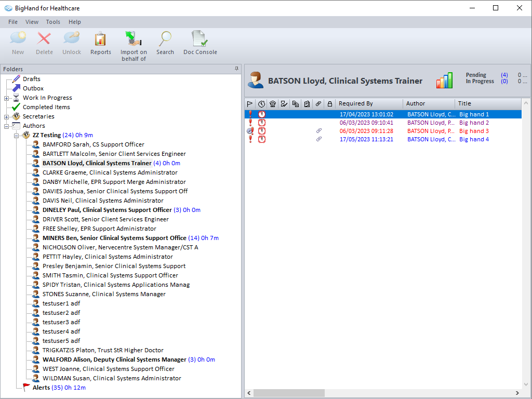532x399 pixels.
Task: Select author NICHOLSON Oliver
Action: pyautogui.click(x=120, y=247)
